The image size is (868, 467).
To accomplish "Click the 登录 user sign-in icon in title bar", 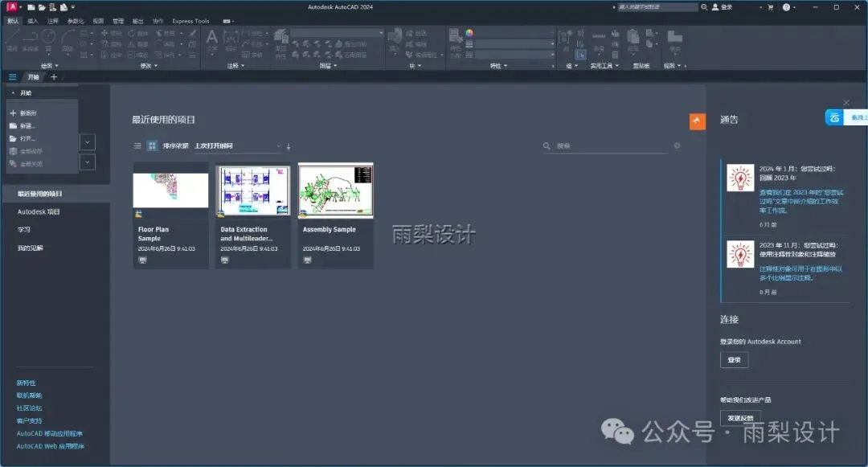I will point(723,7).
